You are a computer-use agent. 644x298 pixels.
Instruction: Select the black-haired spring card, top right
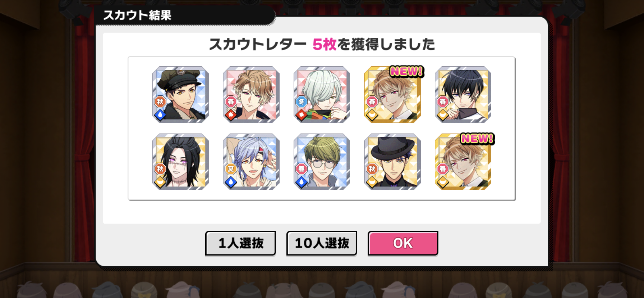coord(463,95)
